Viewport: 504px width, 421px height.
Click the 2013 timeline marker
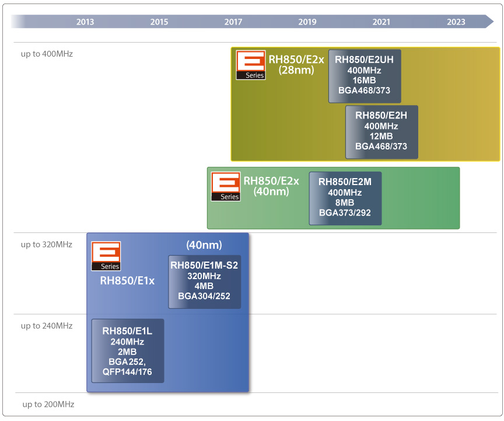pos(85,22)
